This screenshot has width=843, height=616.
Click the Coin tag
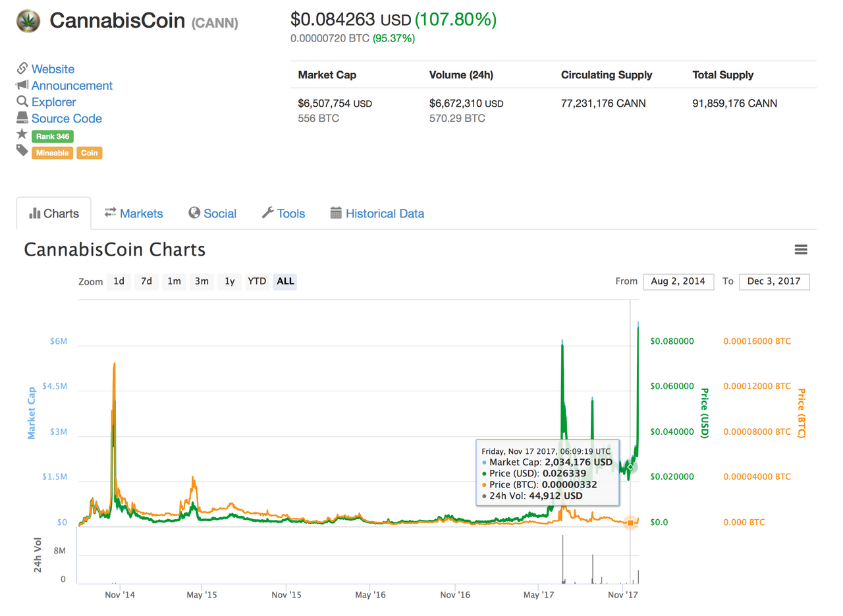point(89,153)
